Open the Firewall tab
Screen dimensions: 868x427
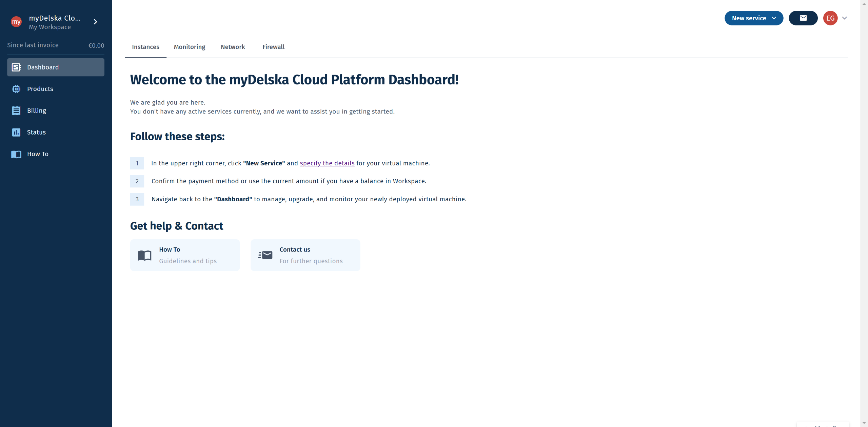[273, 47]
